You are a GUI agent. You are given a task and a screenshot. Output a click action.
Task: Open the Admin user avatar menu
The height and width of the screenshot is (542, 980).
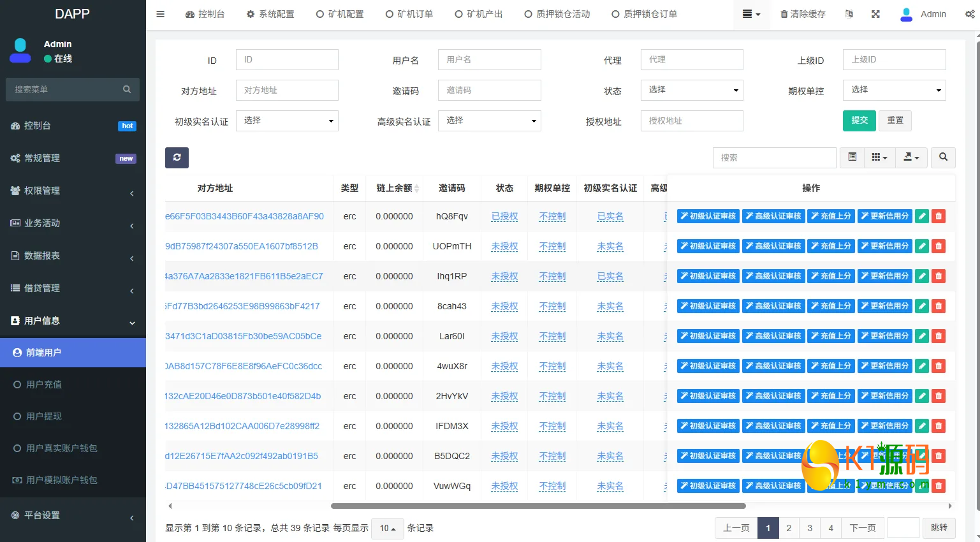(x=923, y=14)
